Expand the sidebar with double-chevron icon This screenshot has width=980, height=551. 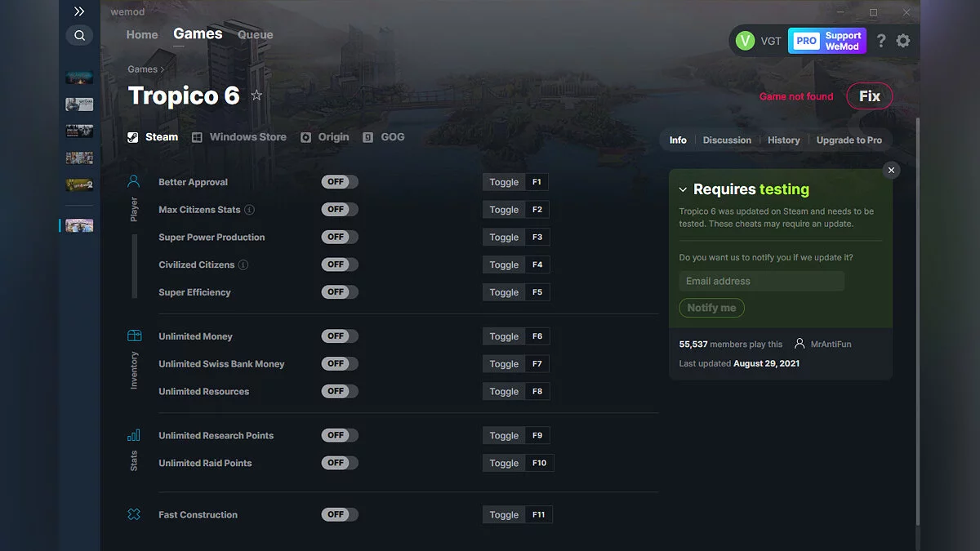point(79,11)
